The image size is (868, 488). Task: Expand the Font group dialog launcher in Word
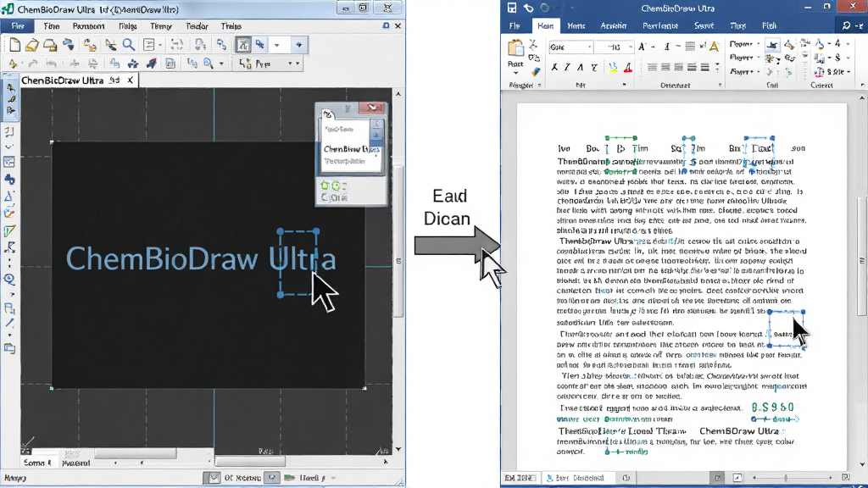tap(625, 86)
